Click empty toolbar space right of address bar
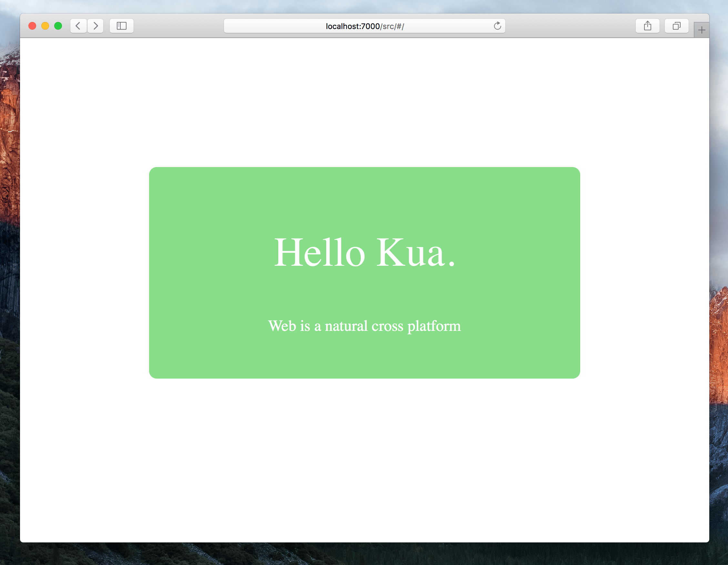This screenshot has width=728, height=565. [570, 26]
